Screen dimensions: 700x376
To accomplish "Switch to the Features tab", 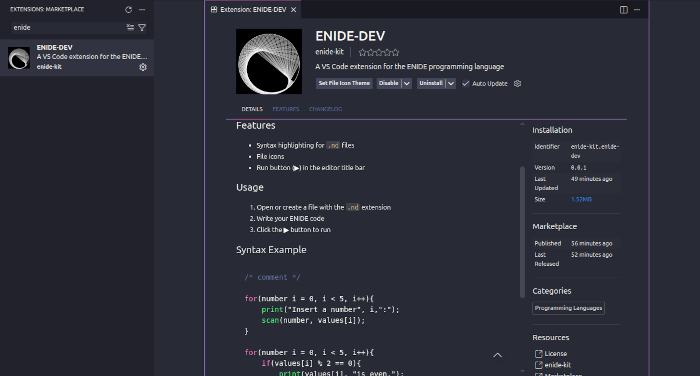I will pyautogui.click(x=286, y=109).
